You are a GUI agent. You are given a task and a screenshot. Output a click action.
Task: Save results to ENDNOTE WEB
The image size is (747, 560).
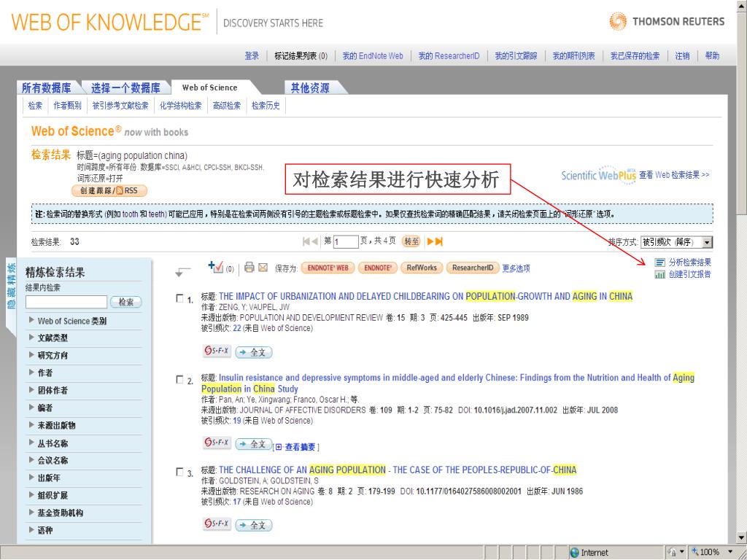click(x=328, y=268)
